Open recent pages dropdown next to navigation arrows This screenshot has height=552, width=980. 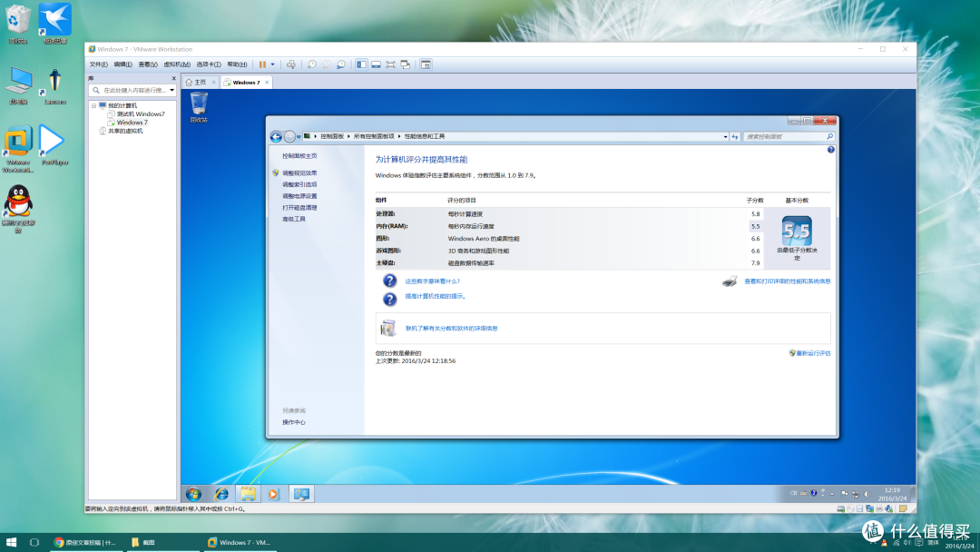(x=299, y=136)
